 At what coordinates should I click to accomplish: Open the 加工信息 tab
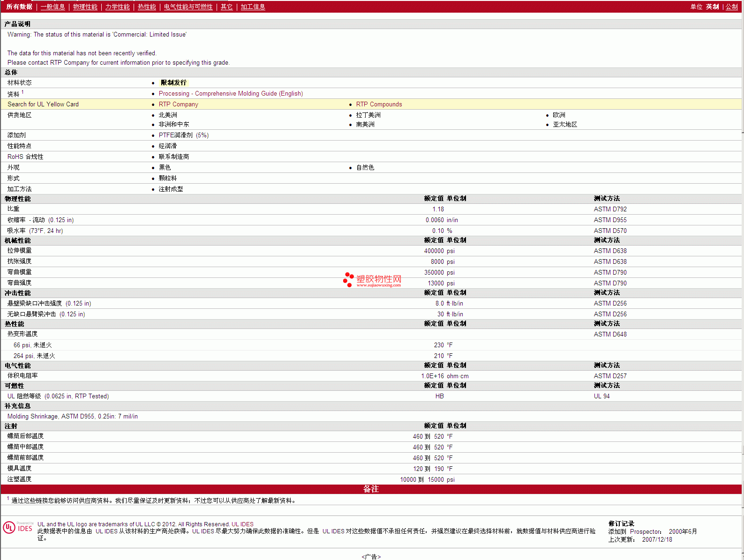(253, 7)
